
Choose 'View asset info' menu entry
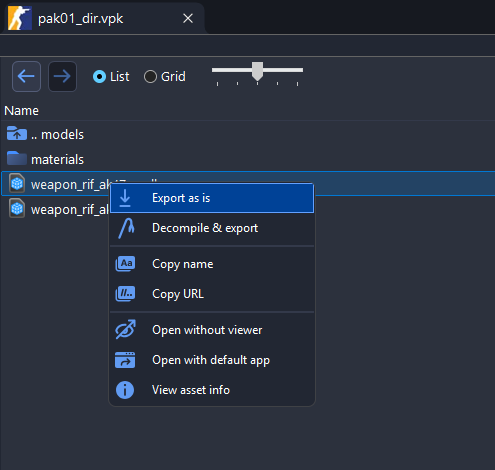point(212,390)
